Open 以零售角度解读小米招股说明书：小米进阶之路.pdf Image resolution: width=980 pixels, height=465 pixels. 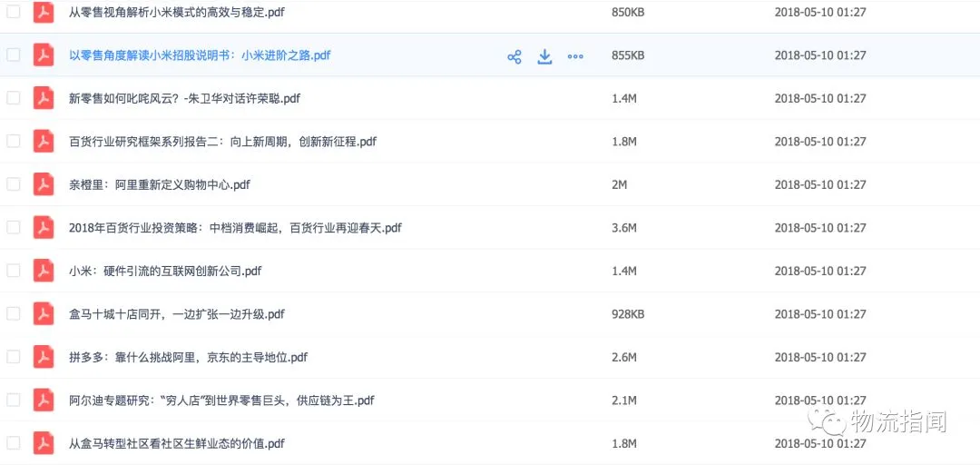(x=200, y=55)
